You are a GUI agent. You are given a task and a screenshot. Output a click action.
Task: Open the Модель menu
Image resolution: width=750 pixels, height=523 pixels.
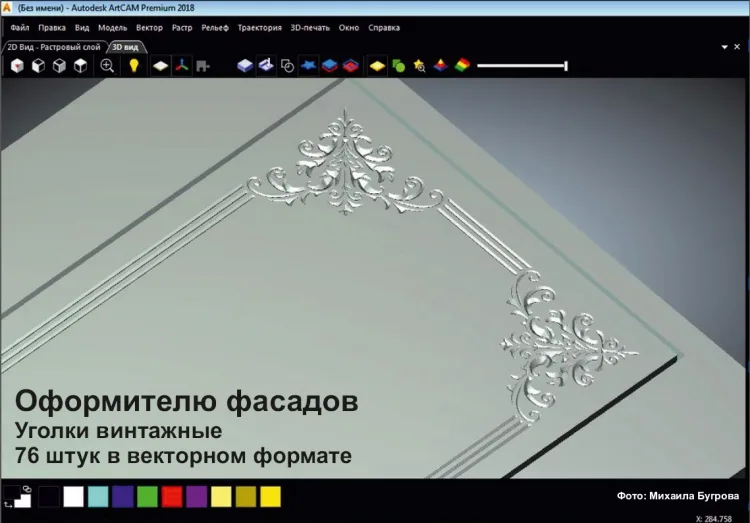tap(112, 28)
